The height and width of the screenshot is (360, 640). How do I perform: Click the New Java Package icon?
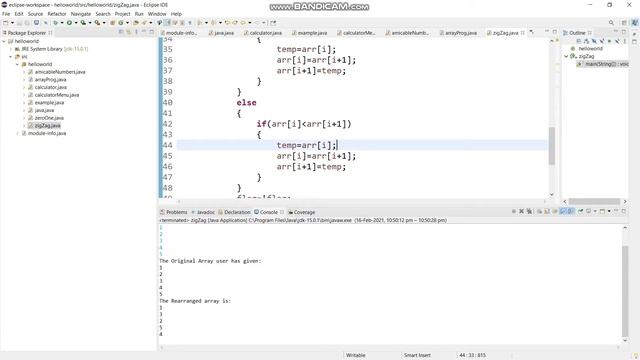click(113, 23)
